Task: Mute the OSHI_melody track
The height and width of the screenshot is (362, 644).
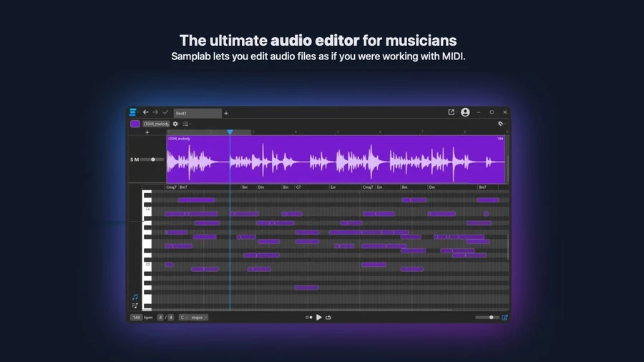Action: (x=137, y=160)
